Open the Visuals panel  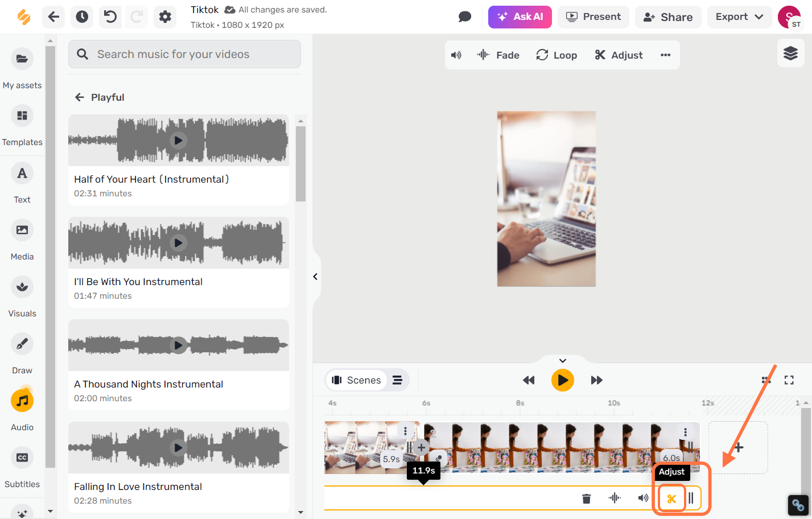pyautogui.click(x=22, y=296)
